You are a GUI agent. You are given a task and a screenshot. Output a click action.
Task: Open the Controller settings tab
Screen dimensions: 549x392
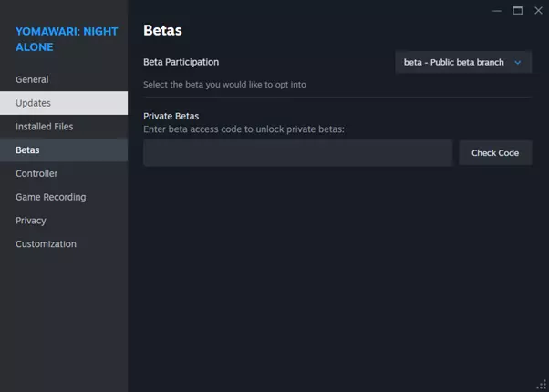click(36, 173)
